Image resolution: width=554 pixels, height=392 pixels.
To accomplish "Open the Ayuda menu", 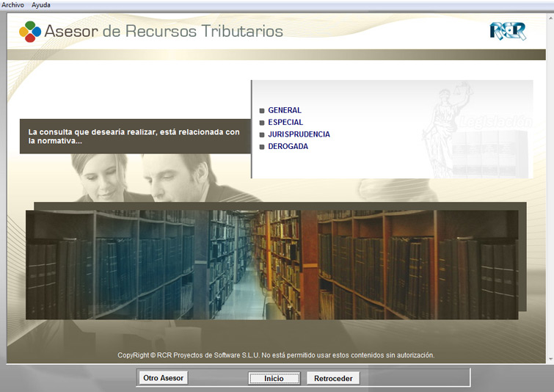I will 41,4.
